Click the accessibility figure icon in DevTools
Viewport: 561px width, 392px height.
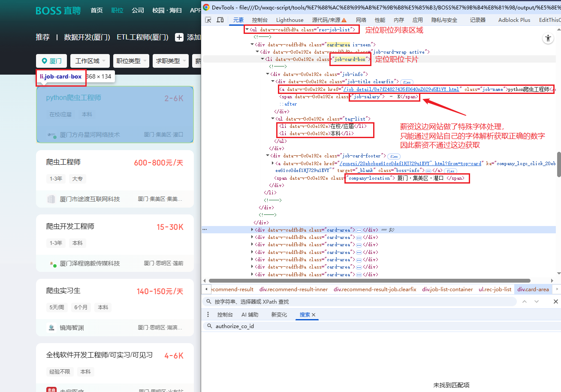tap(548, 38)
